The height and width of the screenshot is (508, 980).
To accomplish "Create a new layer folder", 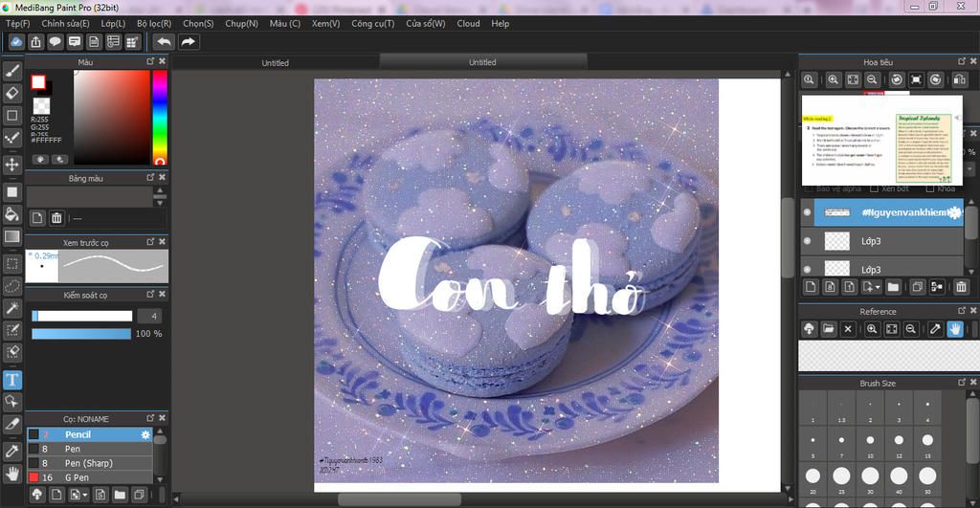I will pos(893,287).
